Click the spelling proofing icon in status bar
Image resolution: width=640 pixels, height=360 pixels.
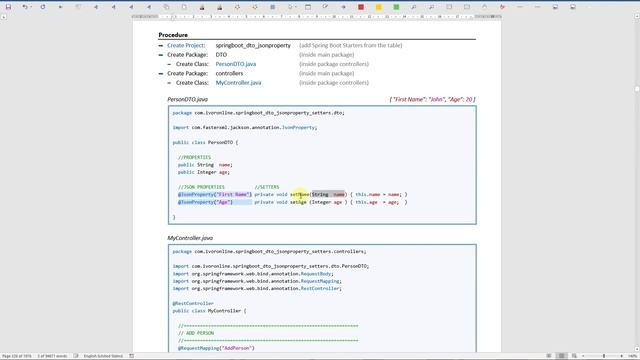point(76,356)
